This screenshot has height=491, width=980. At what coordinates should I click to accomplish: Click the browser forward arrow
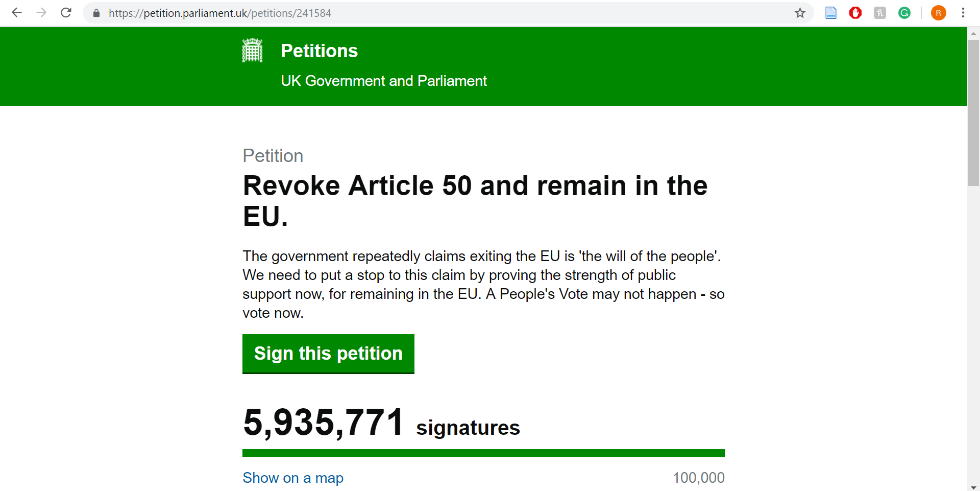(x=41, y=13)
